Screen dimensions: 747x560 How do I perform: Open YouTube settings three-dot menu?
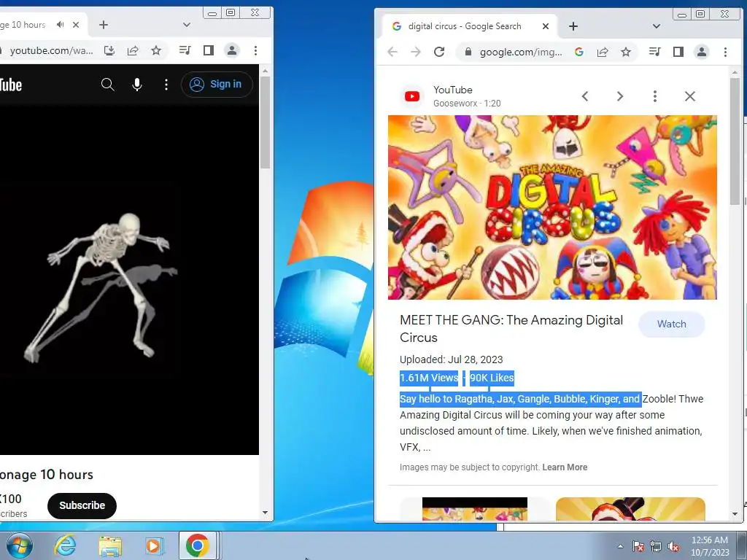166,85
